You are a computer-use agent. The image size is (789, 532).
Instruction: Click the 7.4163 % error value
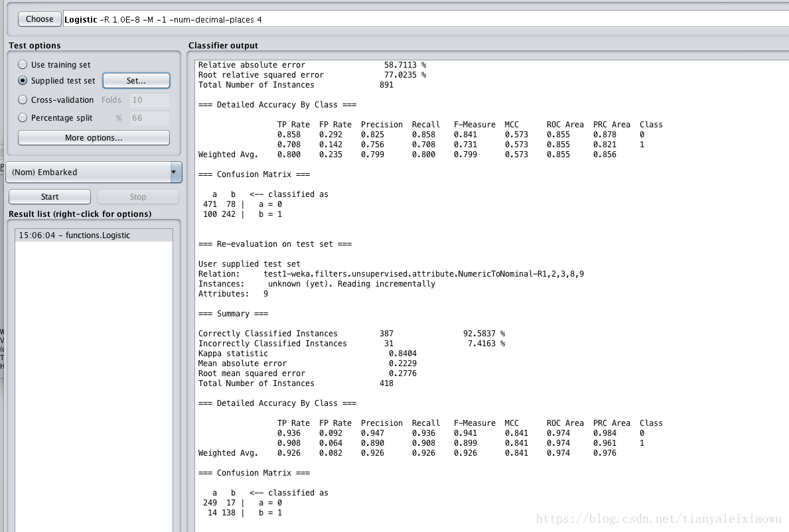point(486,344)
